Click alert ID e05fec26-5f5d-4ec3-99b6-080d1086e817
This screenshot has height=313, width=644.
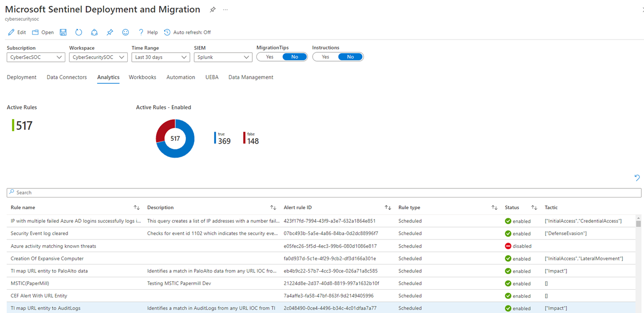330,246
